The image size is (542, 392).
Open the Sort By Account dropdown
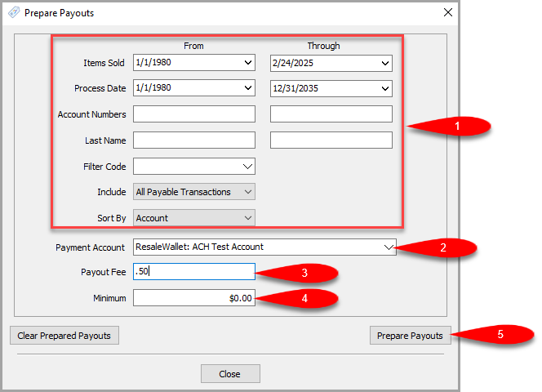coord(248,218)
